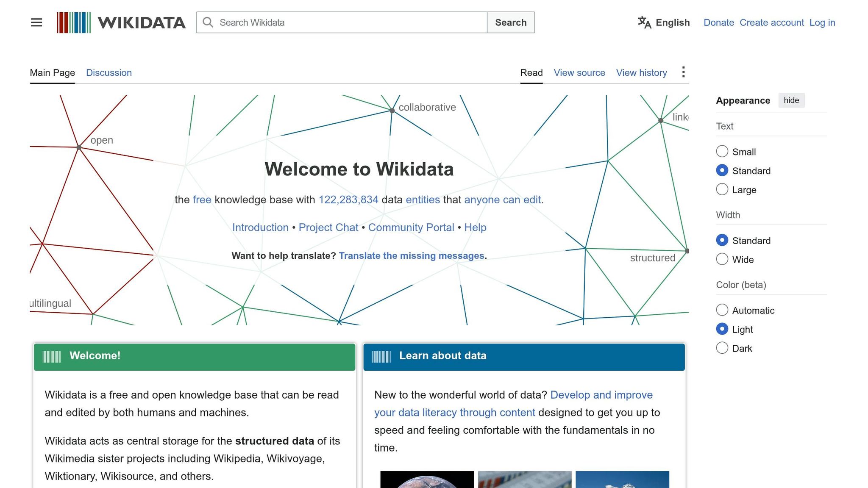The height and width of the screenshot is (488, 868).
Task: Click Translate the missing messages link
Action: coord(412,256)
